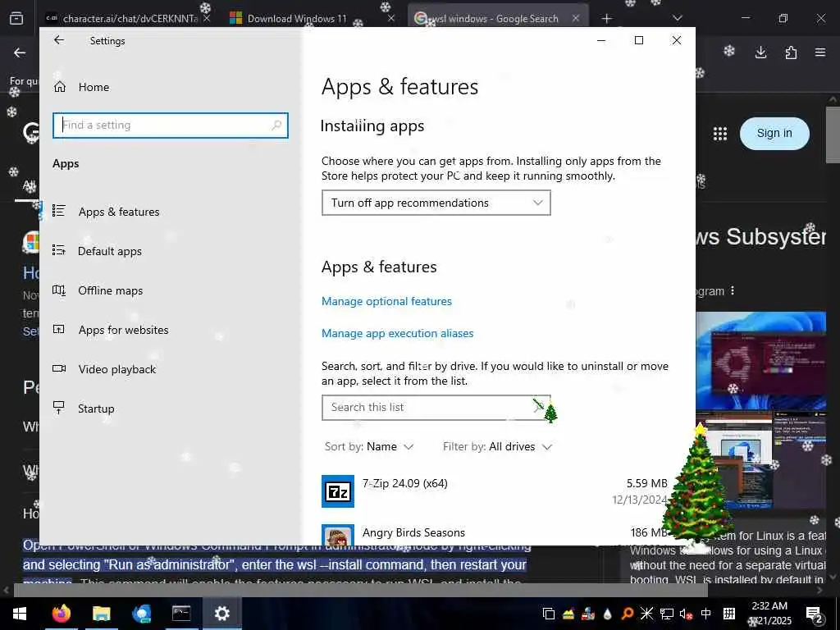Open Task View from the system tray
Viewport: 840px width, 630px height.
[x=549, y=614]
